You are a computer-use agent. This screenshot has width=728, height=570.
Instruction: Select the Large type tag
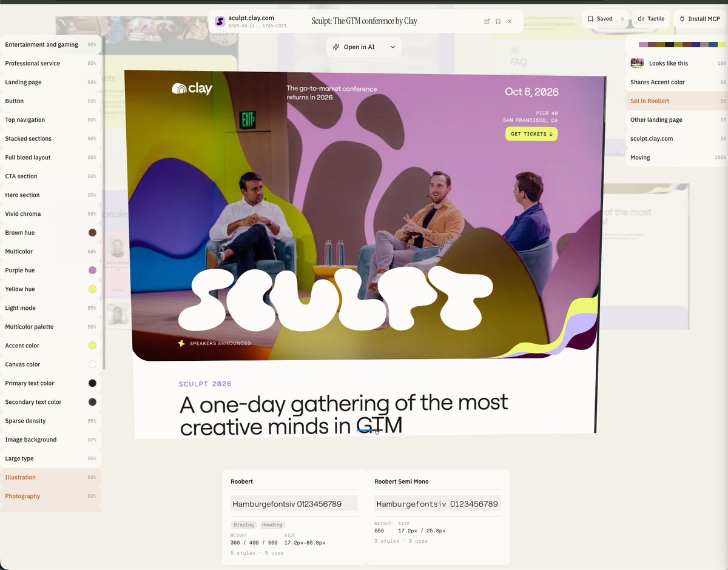[50, 458]
